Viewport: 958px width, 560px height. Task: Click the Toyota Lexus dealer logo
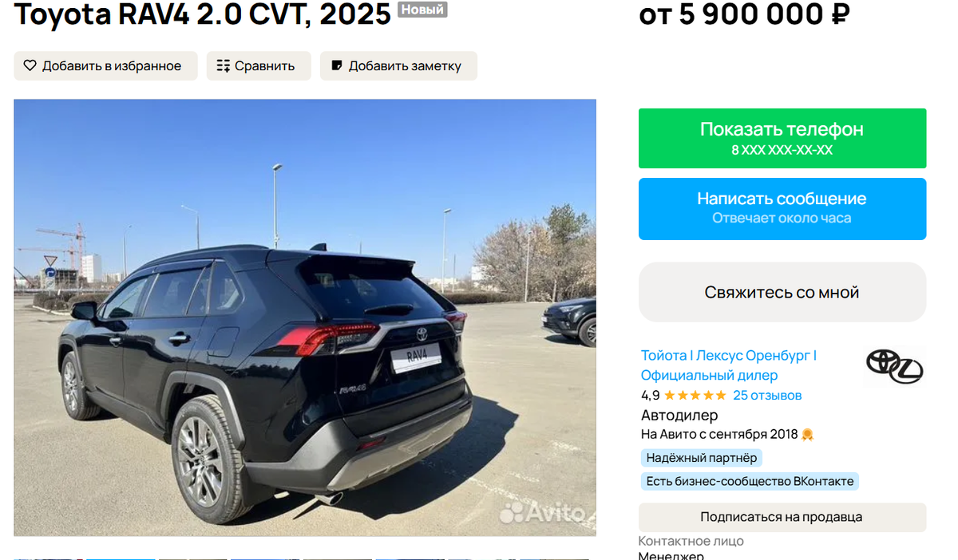(894, 366)
